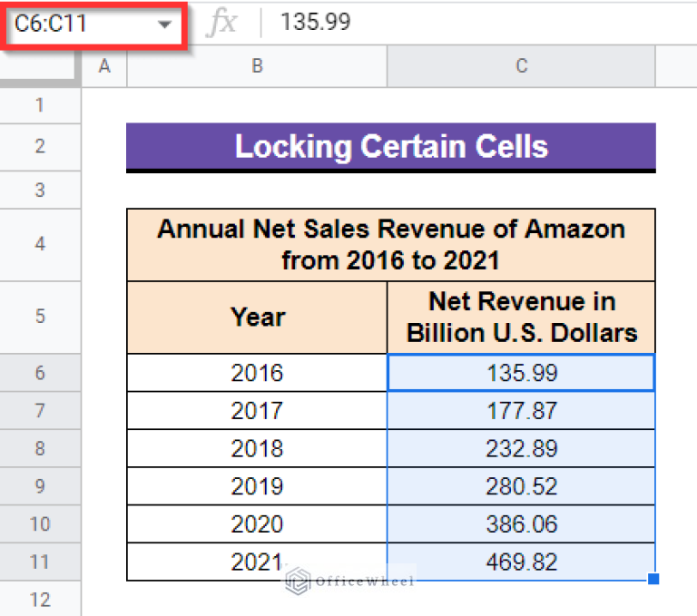697x616 pixels.
Task: Click the cell containing 2020
Action: 257,523
